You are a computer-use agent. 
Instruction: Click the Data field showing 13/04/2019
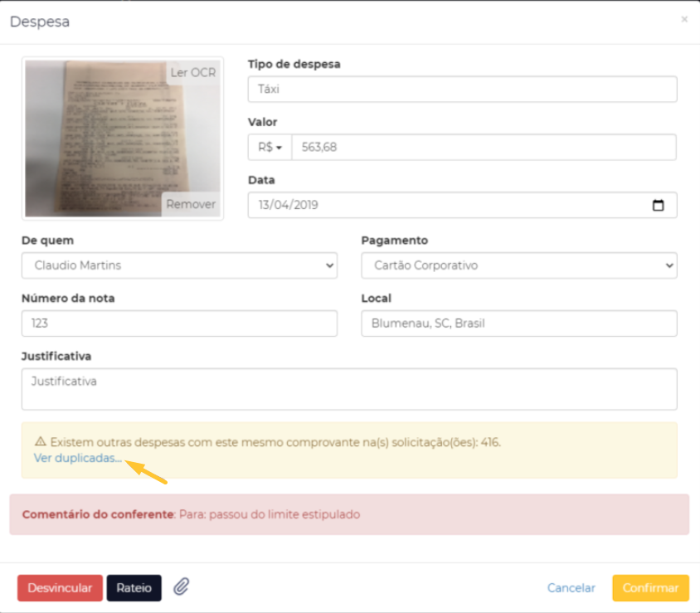pyautogui.click(x=463, y=206)
